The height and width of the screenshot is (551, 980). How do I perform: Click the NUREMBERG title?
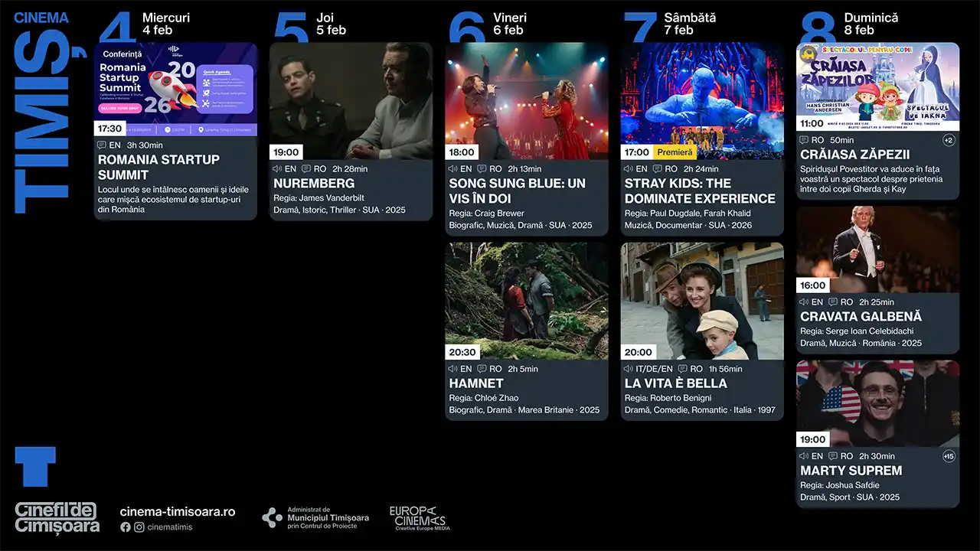pyautogui.click(x=314, y=184)
